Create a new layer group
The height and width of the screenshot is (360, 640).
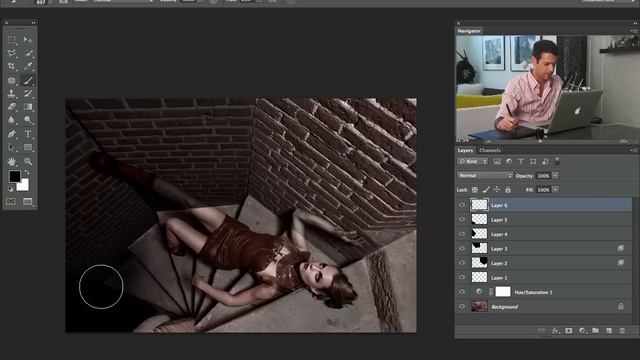coord(596,331)
